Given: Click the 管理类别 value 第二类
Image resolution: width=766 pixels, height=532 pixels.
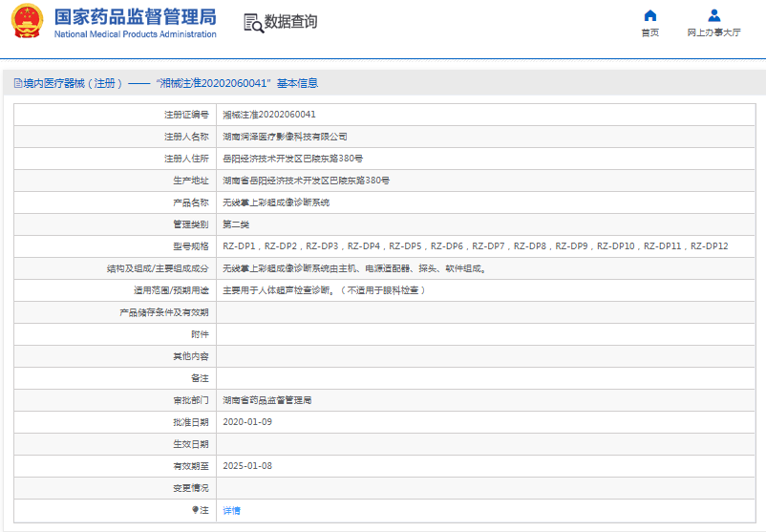Looking at the screenshot, I should (x=236, y=224).
